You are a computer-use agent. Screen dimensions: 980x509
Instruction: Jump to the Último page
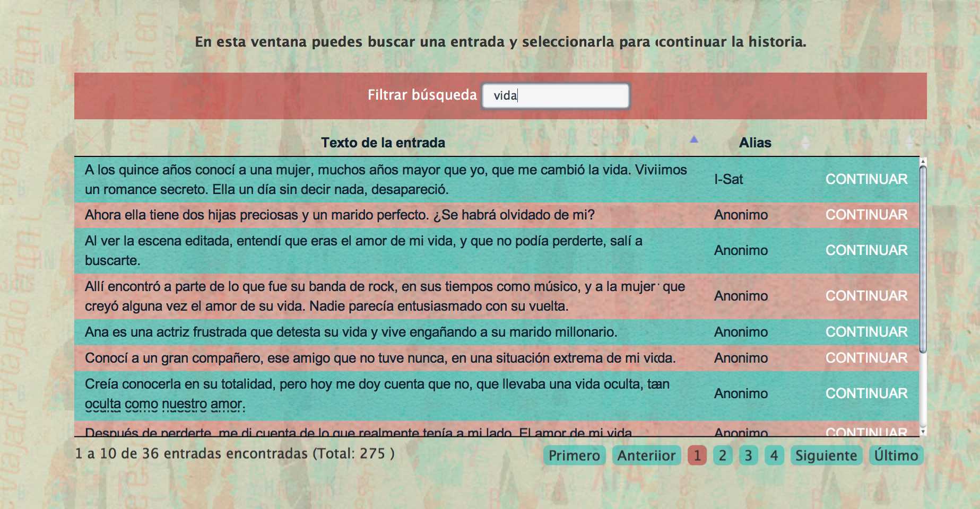[896, 455]
